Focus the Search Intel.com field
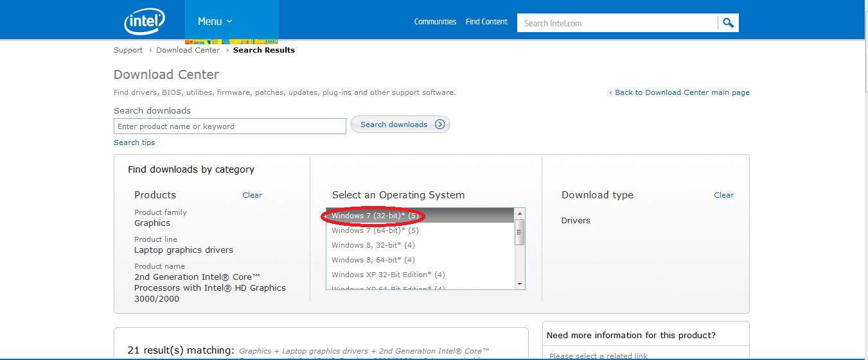Image resolution: width=868 pixels, height=360 pixels. point(617,23)
